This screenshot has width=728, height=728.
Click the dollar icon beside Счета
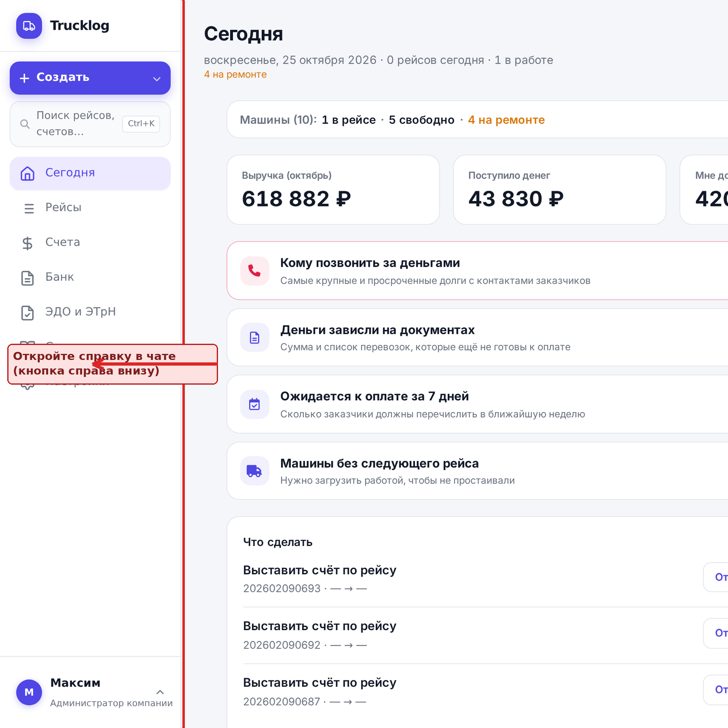[x=28, y=243]
